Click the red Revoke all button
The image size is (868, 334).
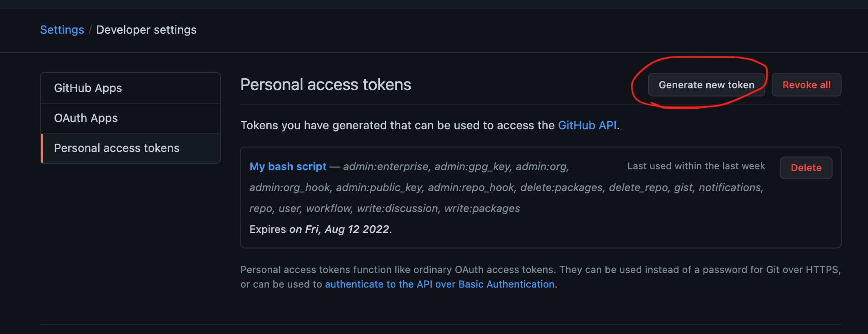[806, 85]
